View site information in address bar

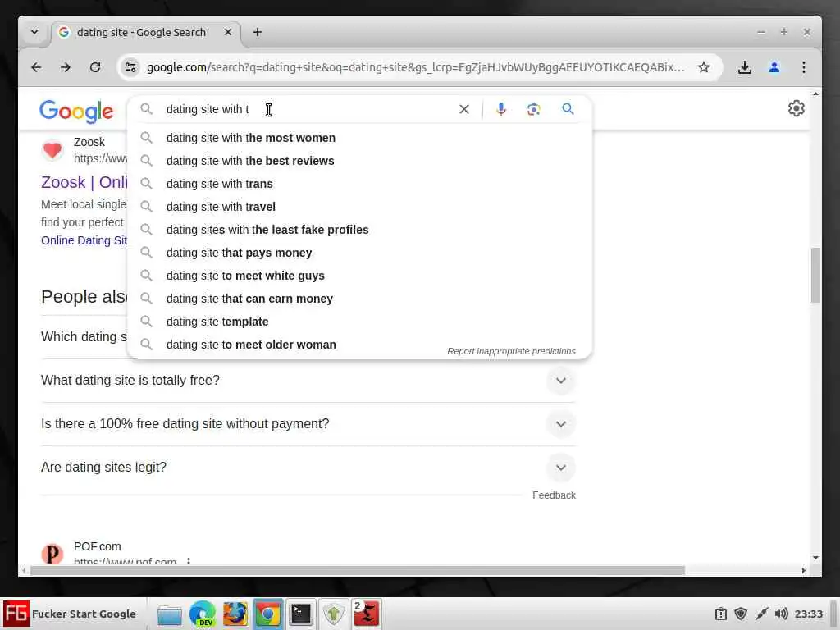[130, 67]
